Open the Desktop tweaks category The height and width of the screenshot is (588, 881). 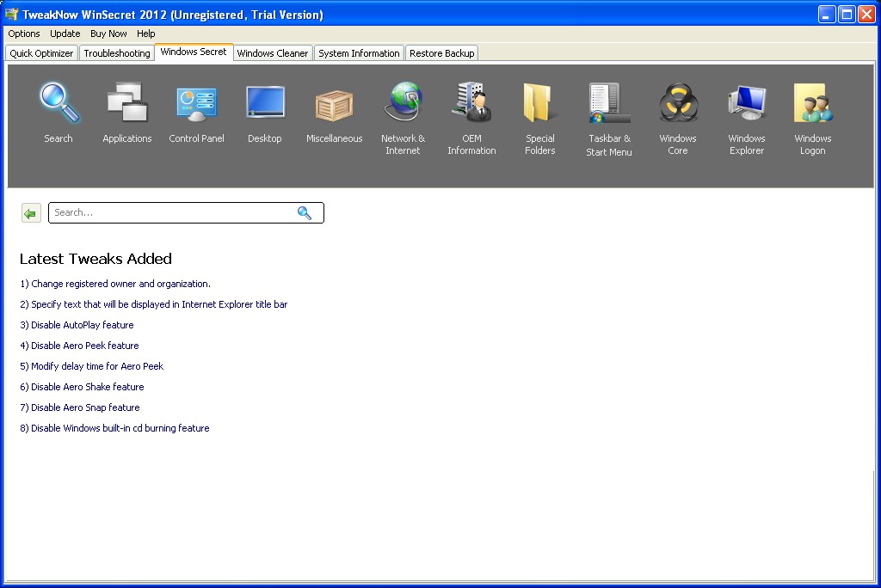265,103
